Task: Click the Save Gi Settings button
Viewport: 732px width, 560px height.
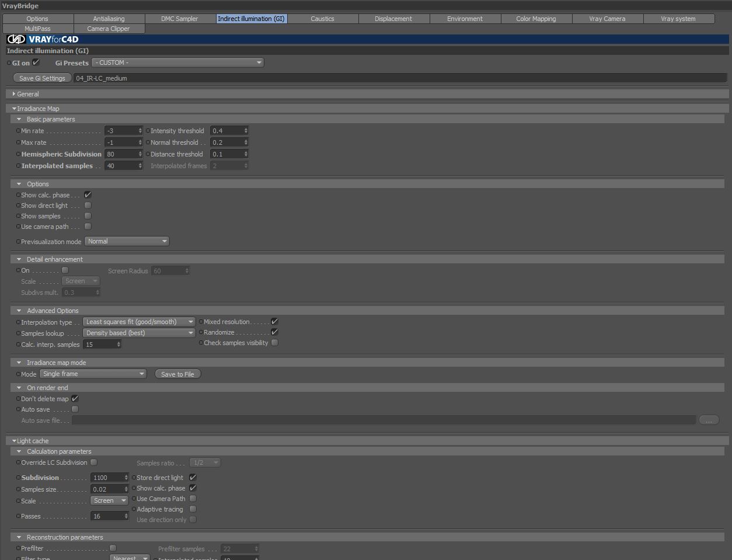Action: [42, 78]
